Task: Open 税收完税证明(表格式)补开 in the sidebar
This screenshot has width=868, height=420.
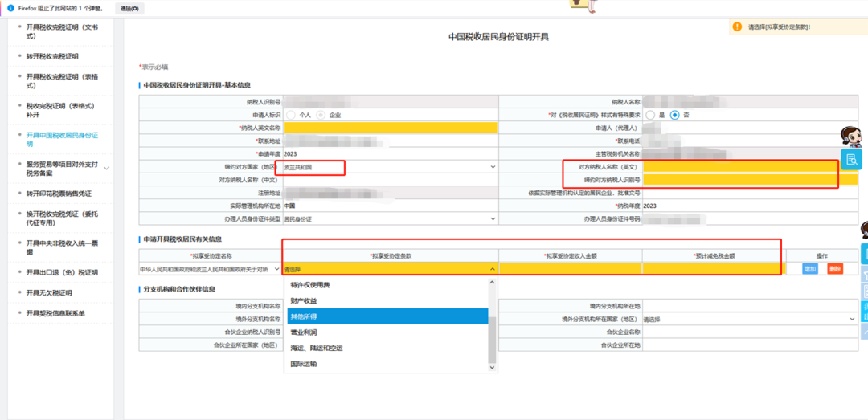Action: (61, 110)
